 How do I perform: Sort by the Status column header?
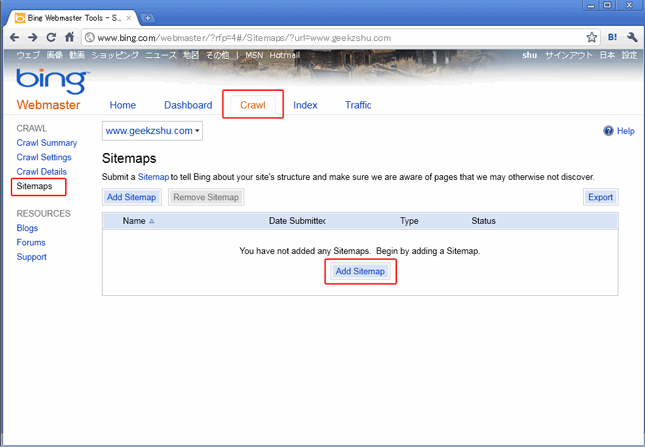click(483, 221)
